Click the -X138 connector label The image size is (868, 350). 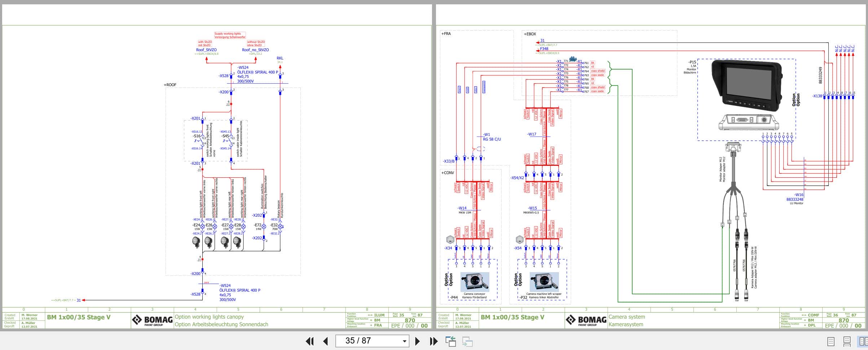pyautogui.click(x=817, y=96)
